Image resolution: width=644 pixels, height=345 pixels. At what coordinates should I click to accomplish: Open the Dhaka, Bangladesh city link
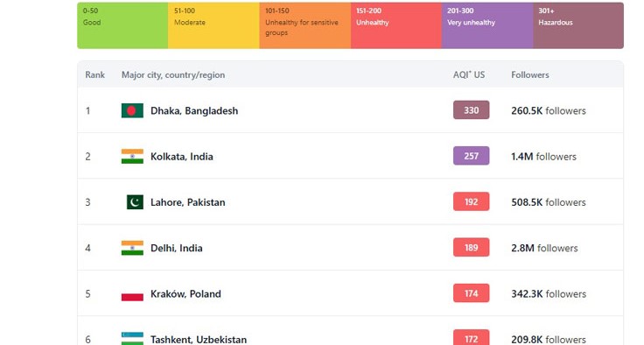pos(194,110)
